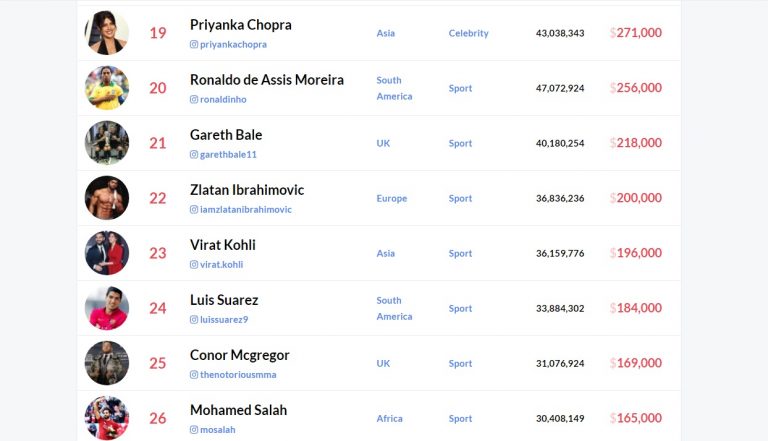Click Instagram icon beside priyankachopra handle
Image resolution: width=768 pixels, height=441 pixels.
pos(194,44)
